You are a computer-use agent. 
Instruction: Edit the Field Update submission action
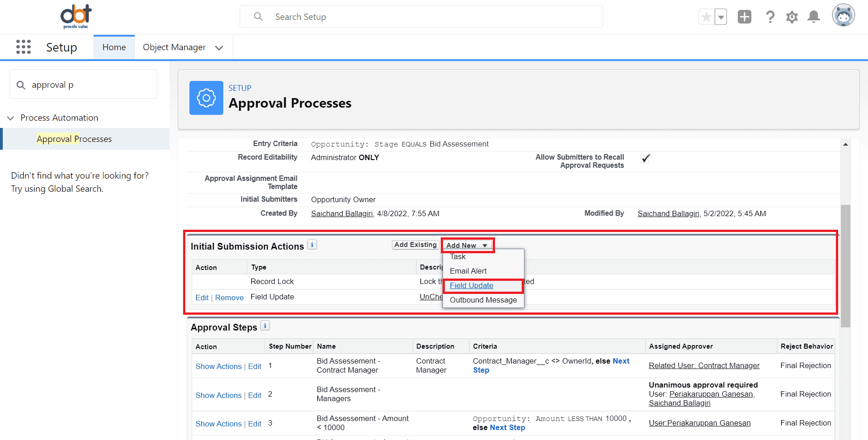202,298
